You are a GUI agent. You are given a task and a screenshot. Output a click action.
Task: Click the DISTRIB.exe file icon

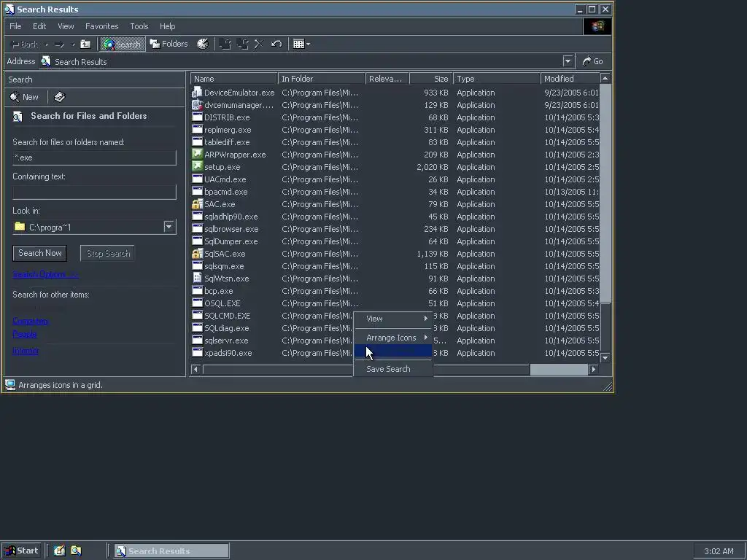pos(197,117)
